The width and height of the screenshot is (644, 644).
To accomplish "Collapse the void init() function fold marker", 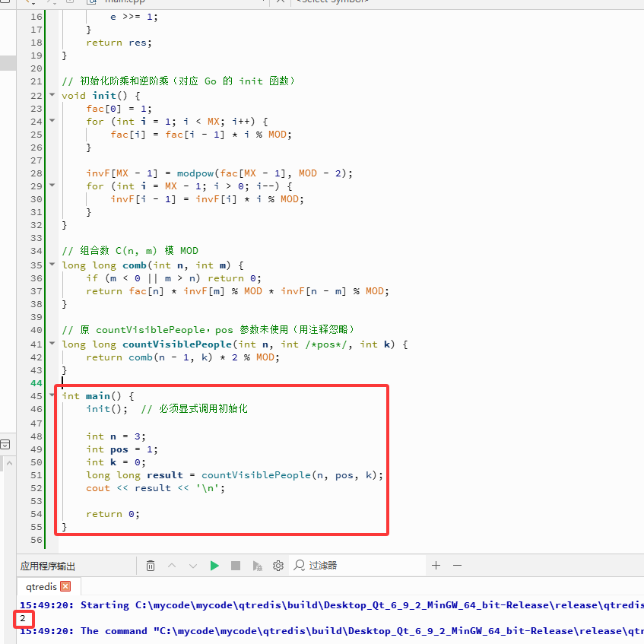I will click(52, 95).
